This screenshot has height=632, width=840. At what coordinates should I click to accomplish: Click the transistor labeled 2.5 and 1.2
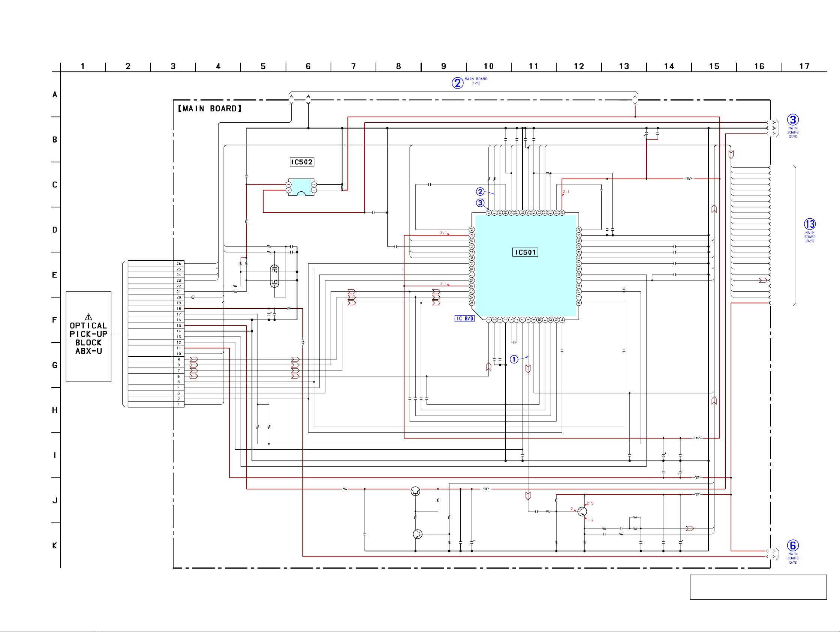coord(582,512)
